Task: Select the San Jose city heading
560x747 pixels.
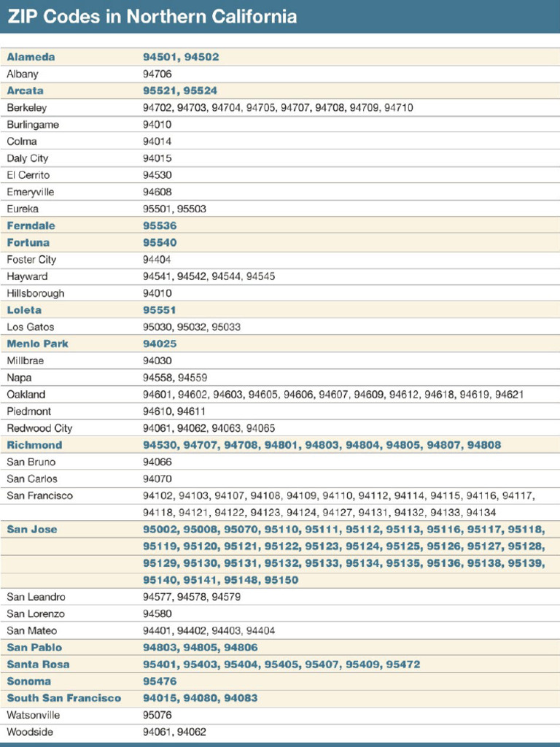Action: click(x=32, y=529)
